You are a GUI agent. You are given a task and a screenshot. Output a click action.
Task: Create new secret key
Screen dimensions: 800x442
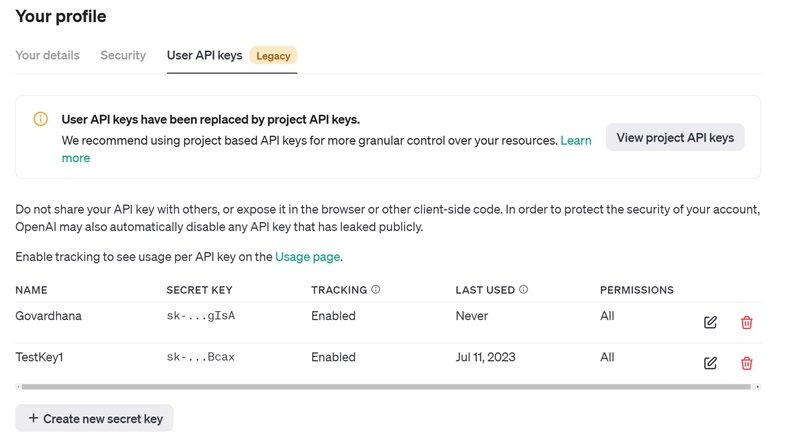(94, 419)
